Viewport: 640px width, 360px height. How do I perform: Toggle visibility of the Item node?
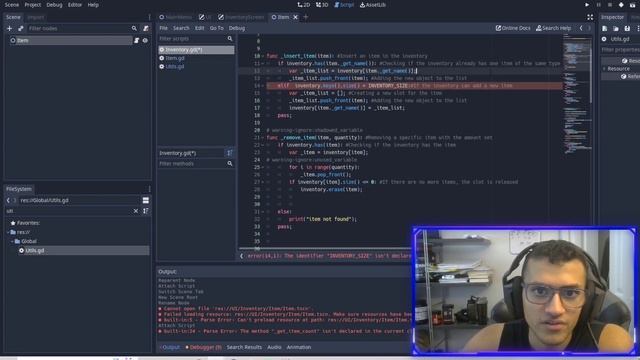tap(145, 40)
